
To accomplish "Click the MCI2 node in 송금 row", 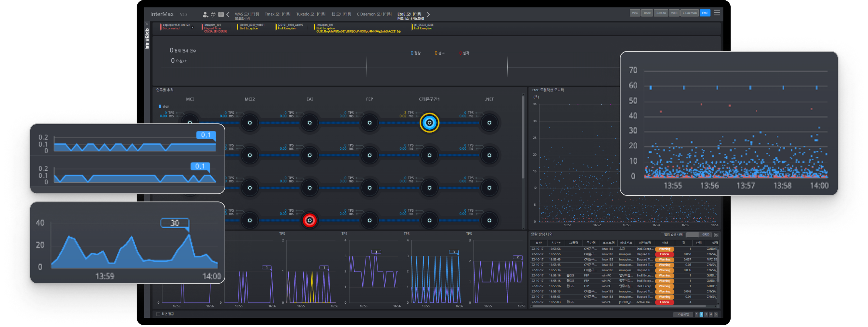I will coord(250,123).
